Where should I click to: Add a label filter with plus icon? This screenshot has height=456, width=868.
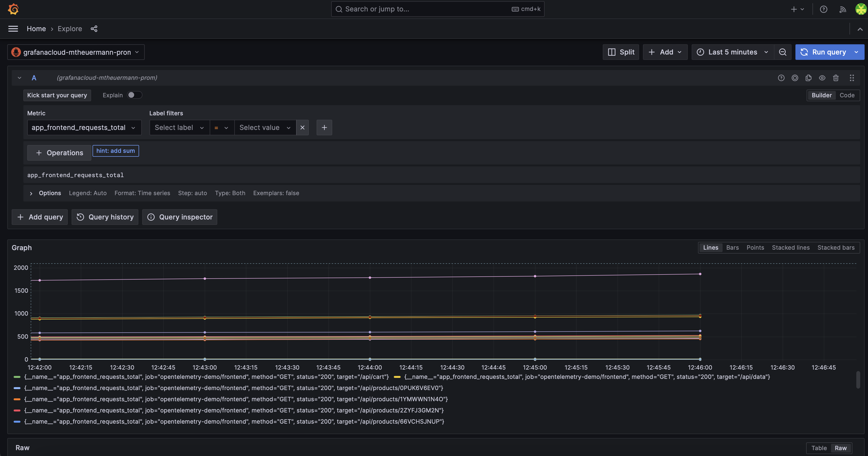point(324,127)
